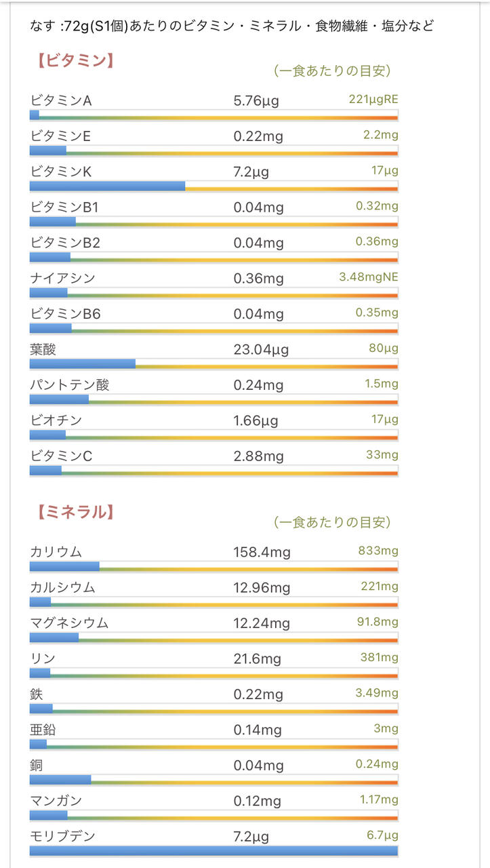The width and height of the screenshot is (490, 868).
Task: Click the マグネシウム value 12.24mg
Action: (262, 623)
